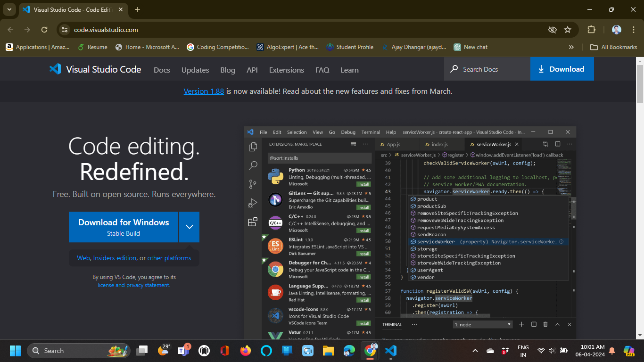Open the All Bookmarks folder
This screenshot has width=644, height=362.
614,47
